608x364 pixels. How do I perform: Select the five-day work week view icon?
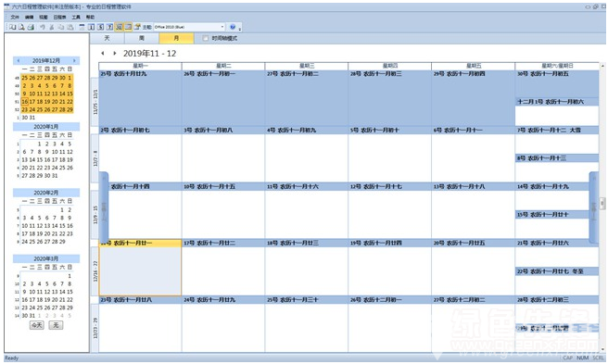coord(100,27)
